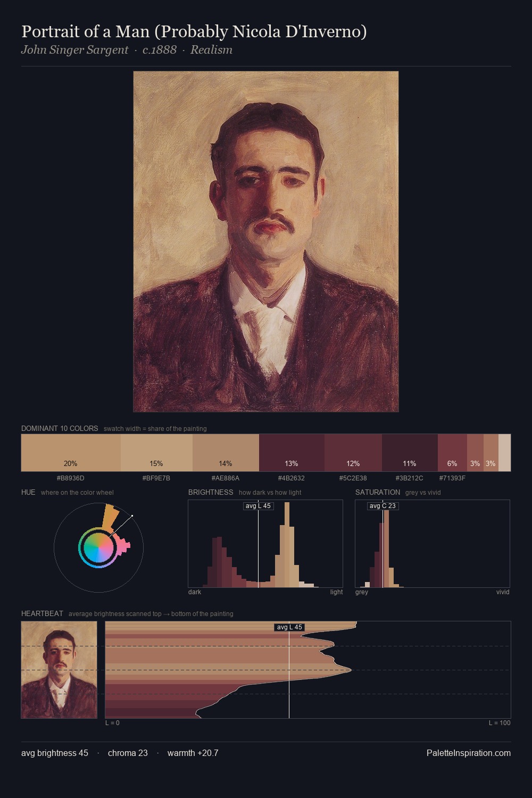The width and height of the screenshot is (532, 798).
Task: Click the tallest bar in brightness histogram
Action: (x=287, y=545)
